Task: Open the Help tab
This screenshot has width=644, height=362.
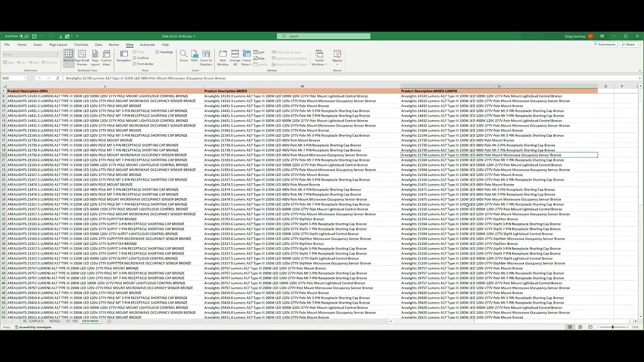Action: click(x=165, y=45)
